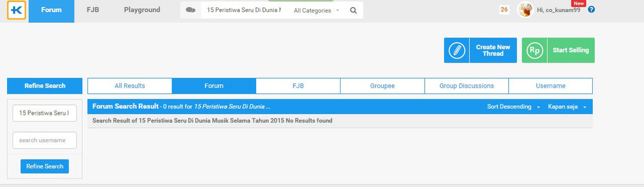Click the Kaskus logo icon
Viewport: 644px width, 187px height.
(17, 10)
